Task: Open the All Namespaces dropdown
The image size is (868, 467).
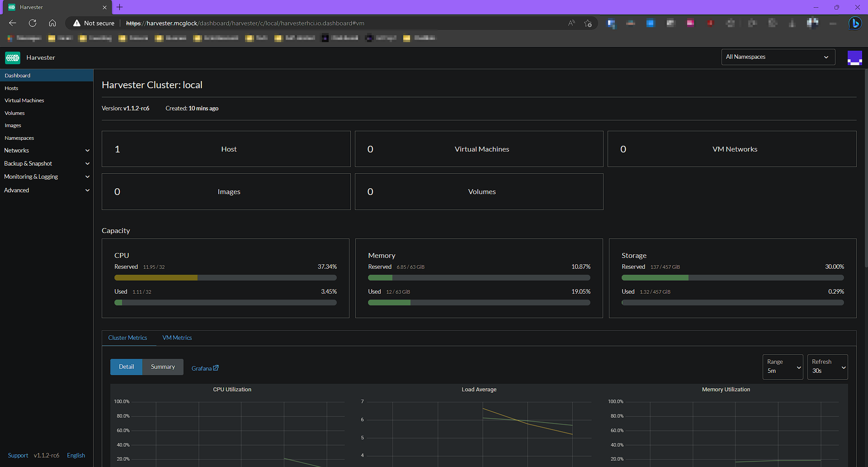Action: pos(778,57)
